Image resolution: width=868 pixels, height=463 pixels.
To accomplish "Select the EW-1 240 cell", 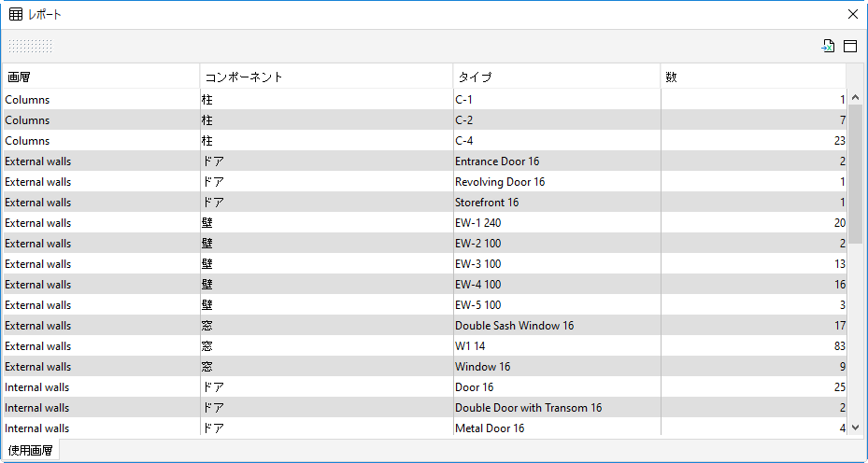I will (x=557, y=222).
